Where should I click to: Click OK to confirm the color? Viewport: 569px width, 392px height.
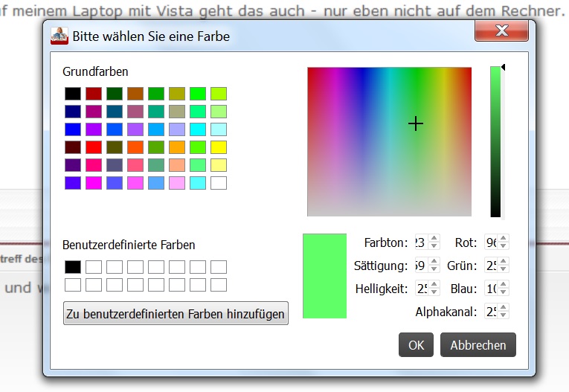416,345
